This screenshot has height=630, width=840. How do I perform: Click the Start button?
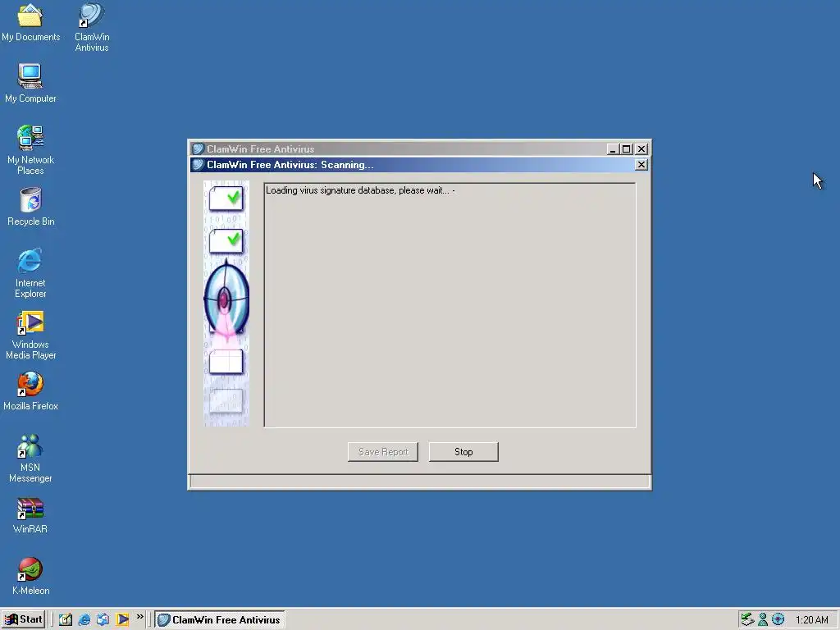(23, 619)
